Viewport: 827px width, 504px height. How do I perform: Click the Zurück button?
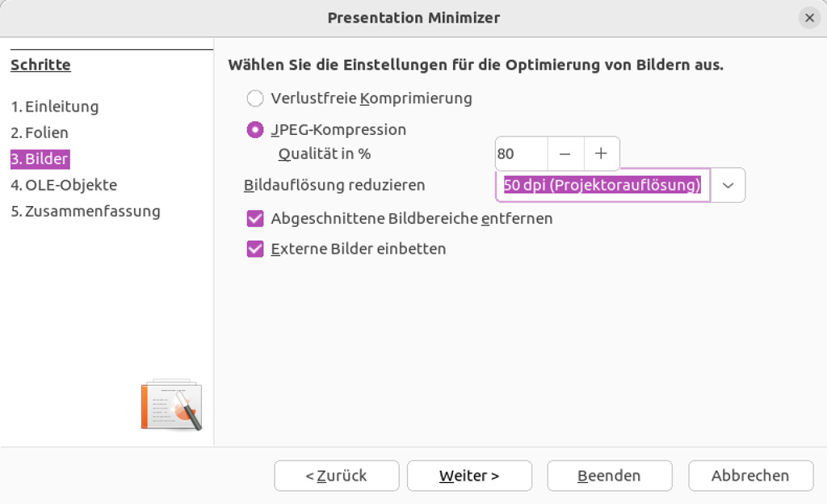pyautogui.click(x=337, y=476)
